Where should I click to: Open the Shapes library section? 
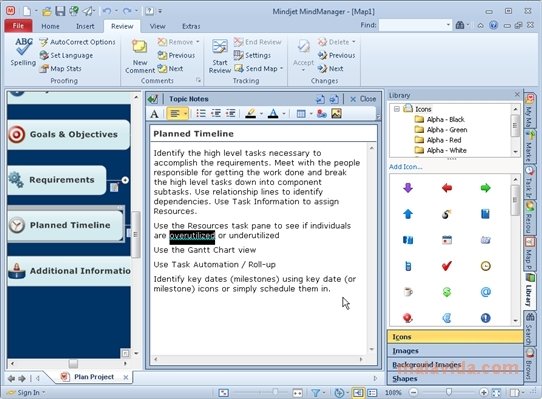[455, 379]
